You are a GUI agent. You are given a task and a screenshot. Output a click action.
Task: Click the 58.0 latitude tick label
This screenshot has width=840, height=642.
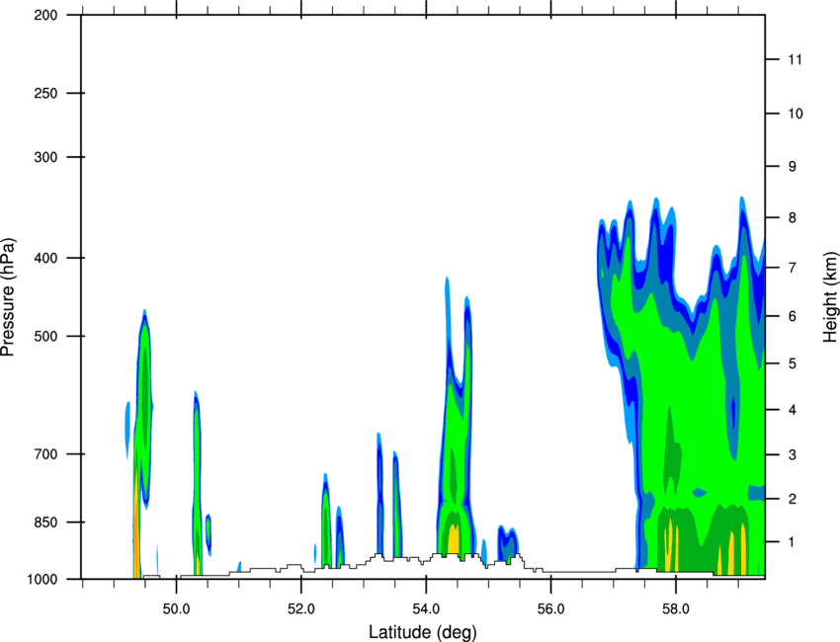pos(676,609)
